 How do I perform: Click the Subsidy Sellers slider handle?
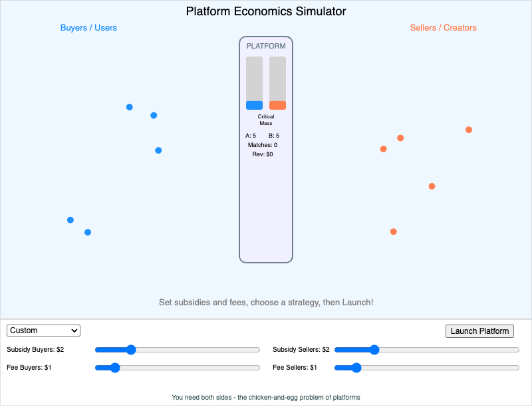pyautogui.click(x=374, y=349)
